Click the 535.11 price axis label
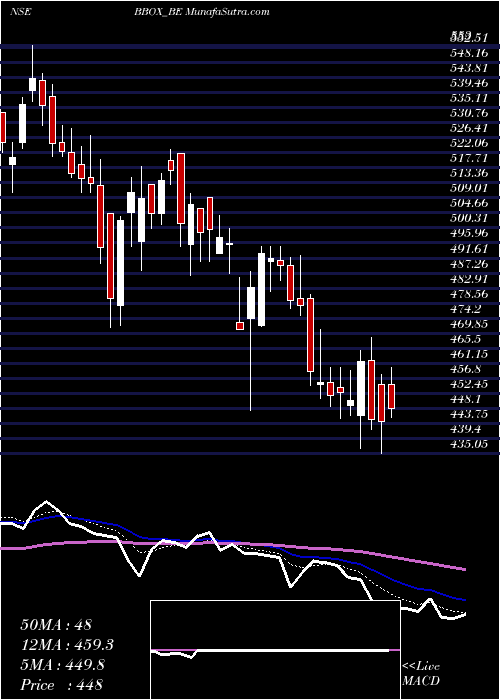The height and width of the screenshot is (700, 500). pyautogui.click(x=469, y=98)
